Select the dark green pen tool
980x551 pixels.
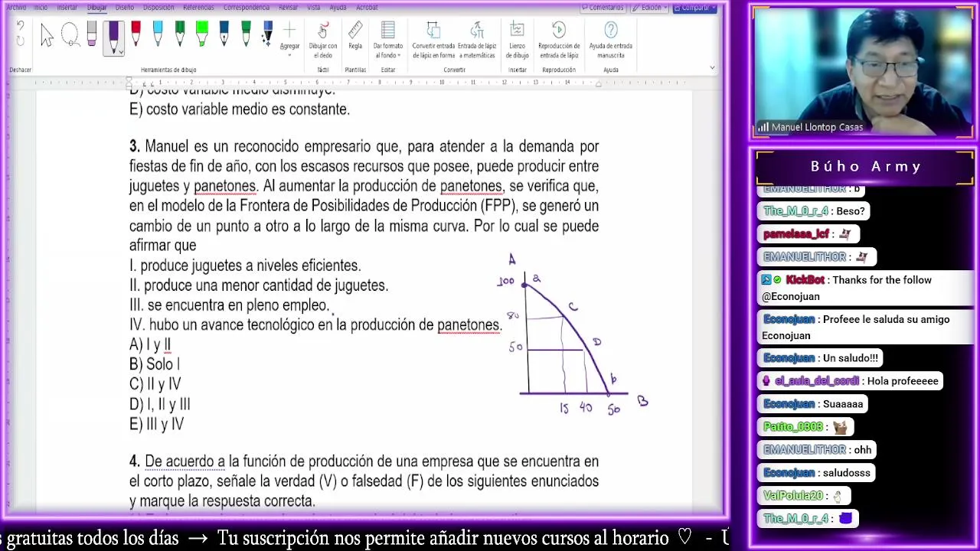180,34
